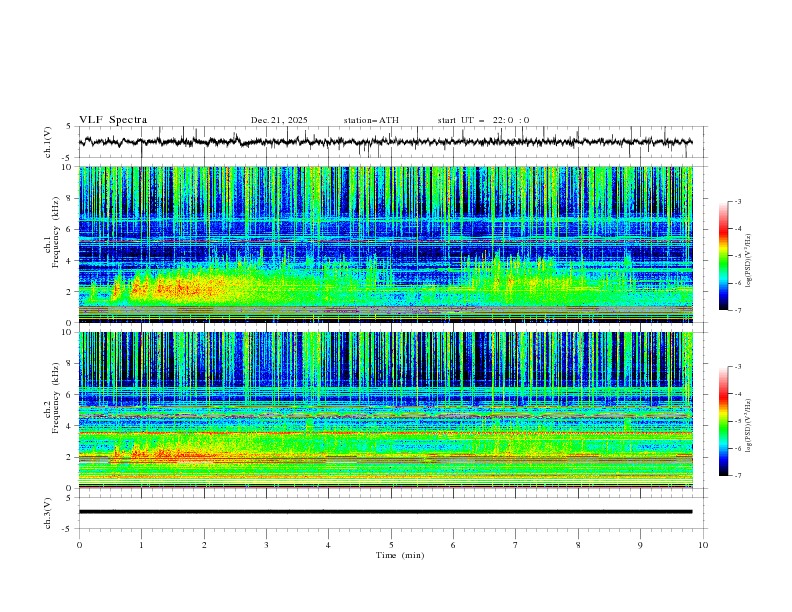The height and width of the screenshot is (612, 792).
Task: Click the 'ch.1(V)' waveform axis label
Action: click(48, 142)
